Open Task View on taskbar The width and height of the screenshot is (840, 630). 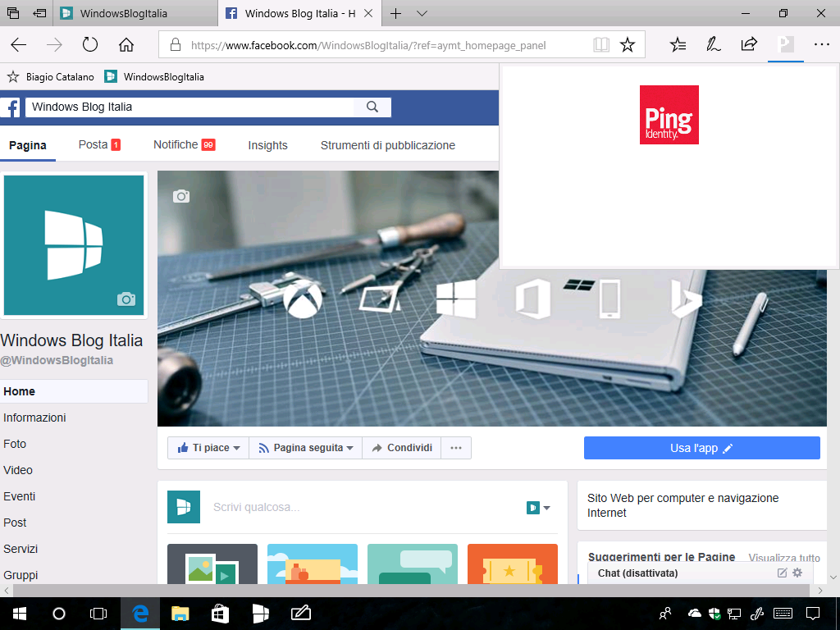[x=98, y=614]
